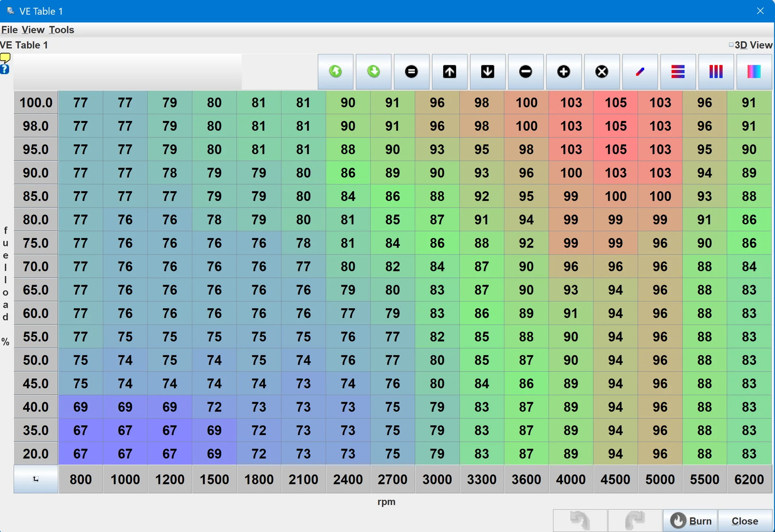Click the VE Table window title icon

(10, 11)
